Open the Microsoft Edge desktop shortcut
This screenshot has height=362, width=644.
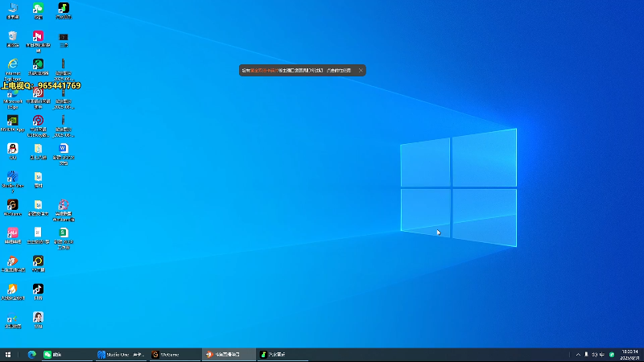pos(13,98)
